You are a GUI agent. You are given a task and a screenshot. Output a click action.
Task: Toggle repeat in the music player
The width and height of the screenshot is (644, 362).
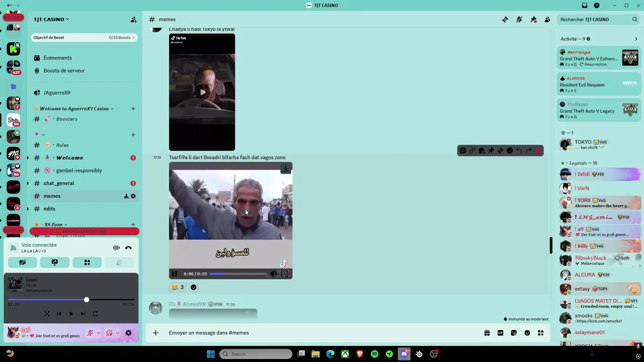[x=95, y=314]
